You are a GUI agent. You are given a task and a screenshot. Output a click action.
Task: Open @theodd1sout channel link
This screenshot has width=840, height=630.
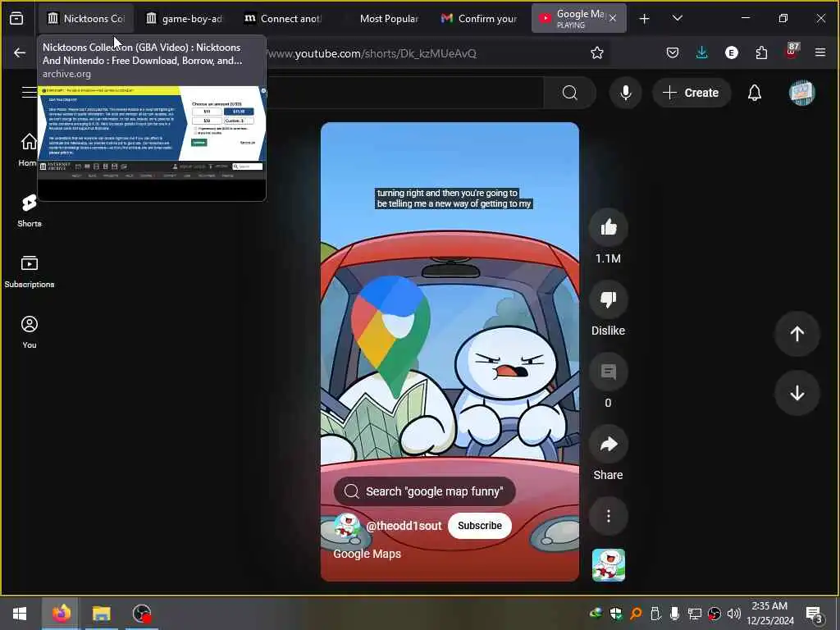coord(404,526)
